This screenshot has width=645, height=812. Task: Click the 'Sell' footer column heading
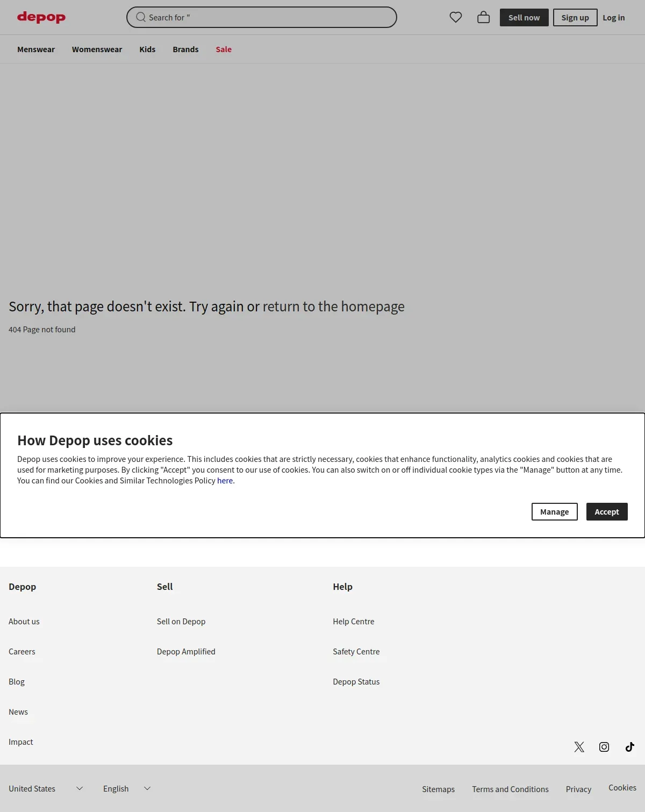(164, 587)
